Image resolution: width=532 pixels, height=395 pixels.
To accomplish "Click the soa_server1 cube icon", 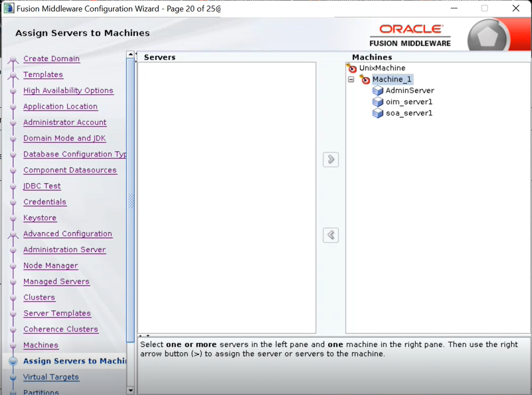I will [x=378, y=113].
